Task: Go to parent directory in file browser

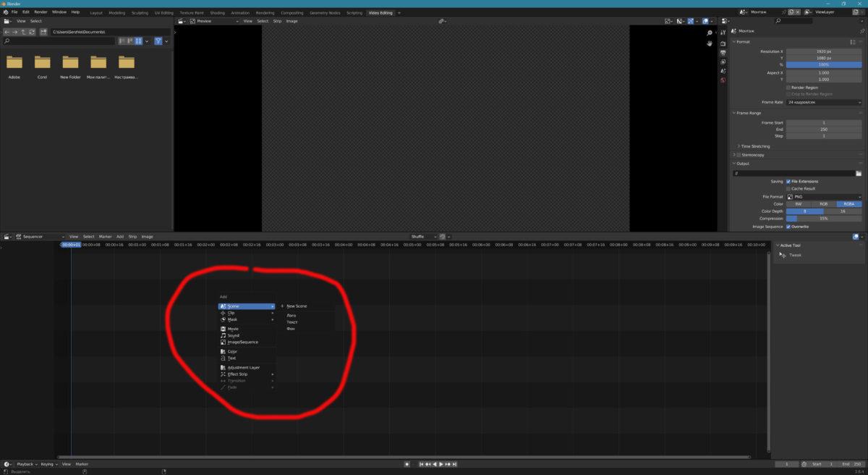Action: coord(24,32)
